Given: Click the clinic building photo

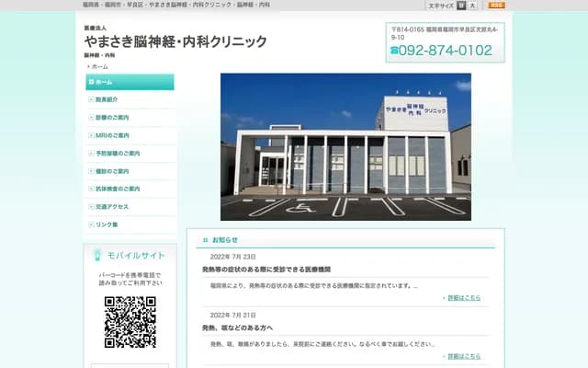Looking at the screenshot, I should [345, 147].
